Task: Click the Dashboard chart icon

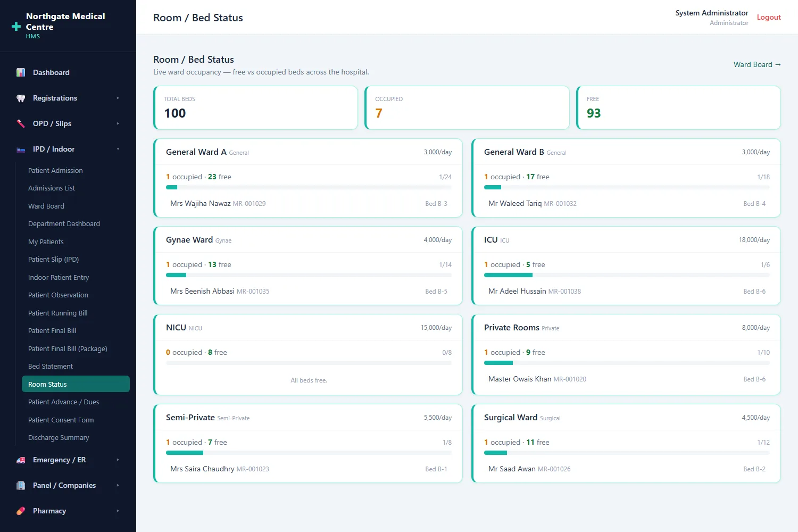Action: [x=21, y=72]
